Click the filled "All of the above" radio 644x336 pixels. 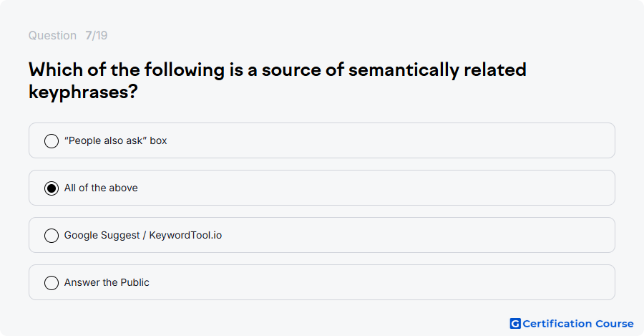tap(52, 188)
